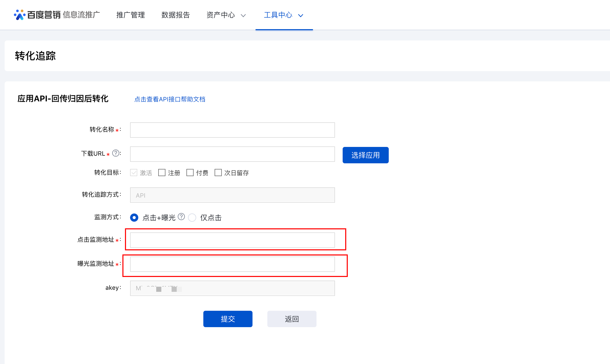Focus the 转化名称 input field
Viewport: 610px width, 364px height.
click(x=232, y=130)
